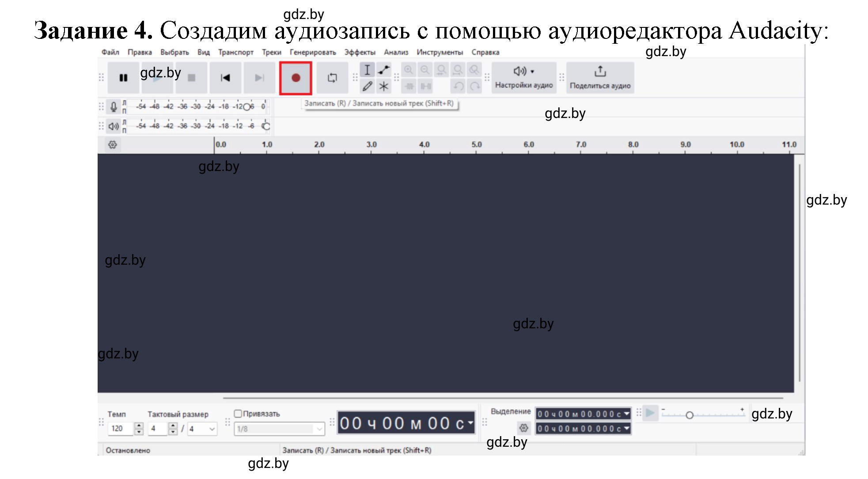Adjust the playback level slider knob

266,126
